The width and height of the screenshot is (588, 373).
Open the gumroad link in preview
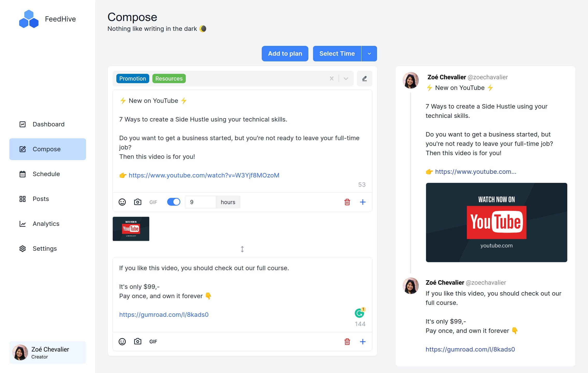[470, 349]
